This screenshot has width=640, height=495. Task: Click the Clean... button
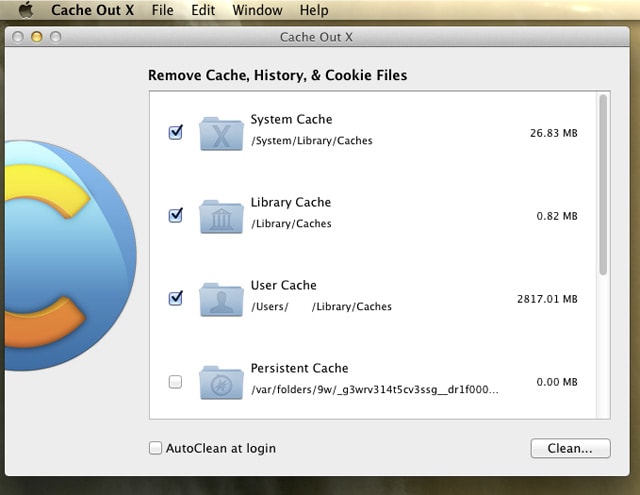[x=571, y=448]
